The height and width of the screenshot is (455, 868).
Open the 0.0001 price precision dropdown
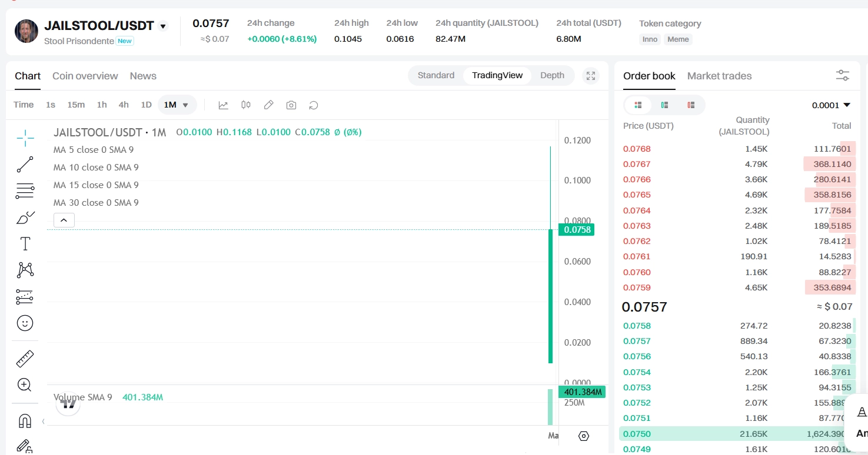pyautogui.click(x=831, y=105)
